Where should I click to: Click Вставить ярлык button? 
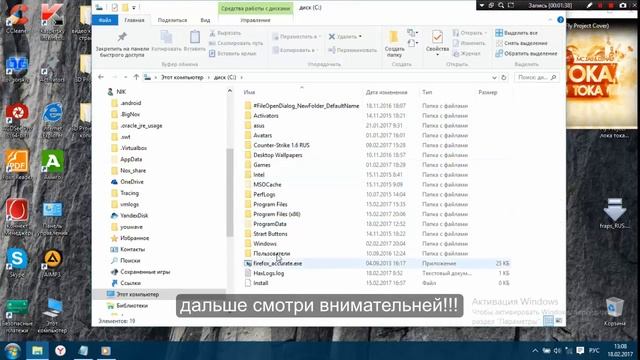[233, 53]
